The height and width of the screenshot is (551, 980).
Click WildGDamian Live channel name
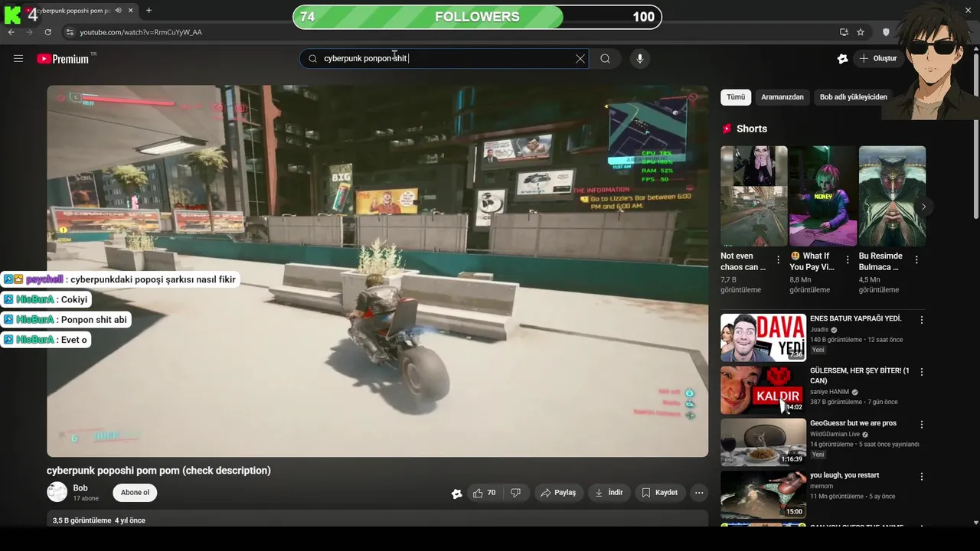pos(835,434)
